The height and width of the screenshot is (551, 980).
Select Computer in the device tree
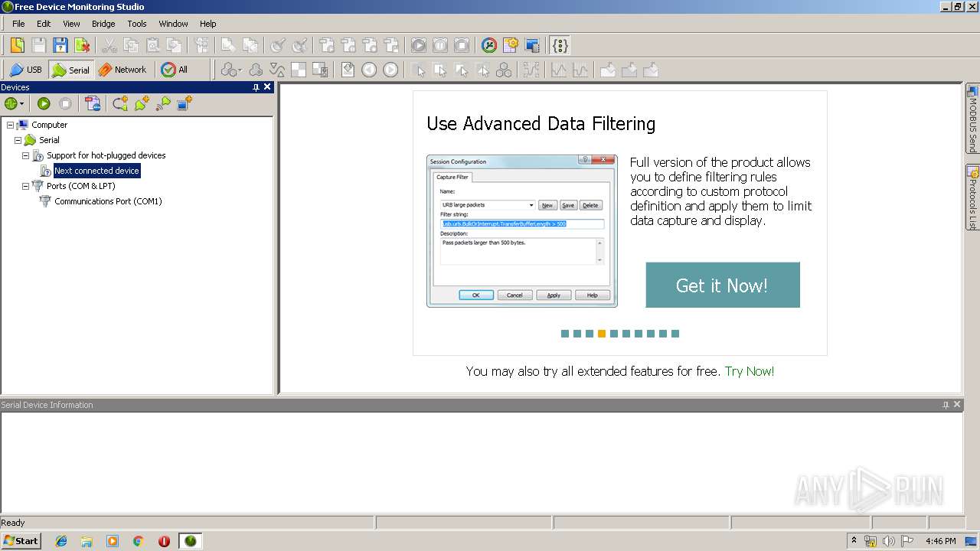[49, 125]
